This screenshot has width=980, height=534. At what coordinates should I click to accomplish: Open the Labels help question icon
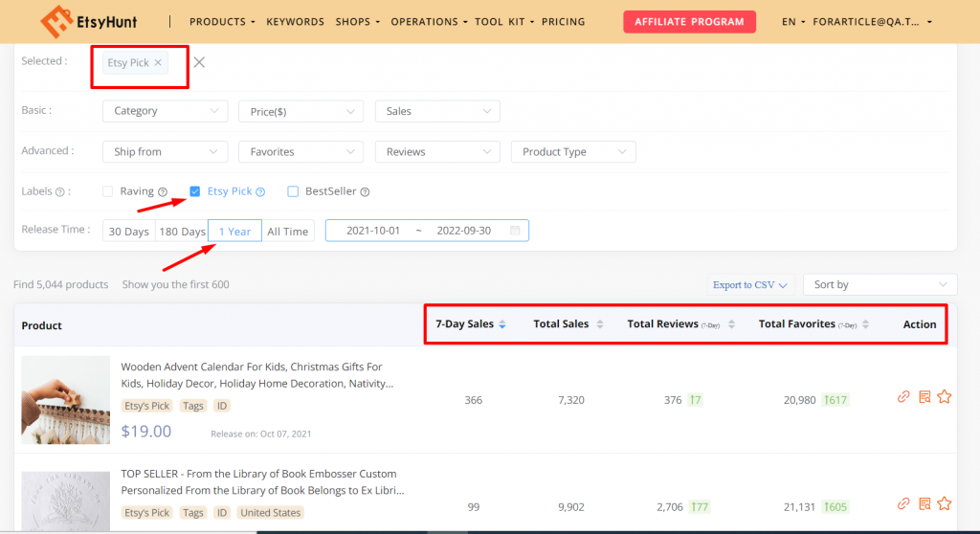60,192
